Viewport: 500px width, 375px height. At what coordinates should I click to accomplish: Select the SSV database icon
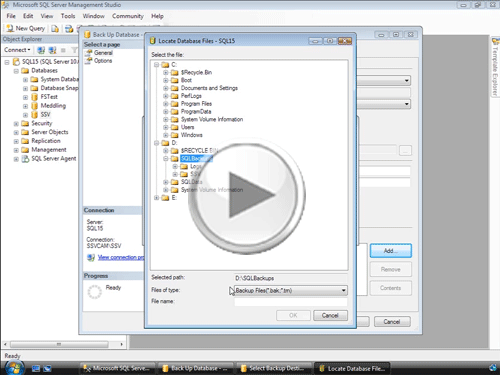[x=34, y=115]
